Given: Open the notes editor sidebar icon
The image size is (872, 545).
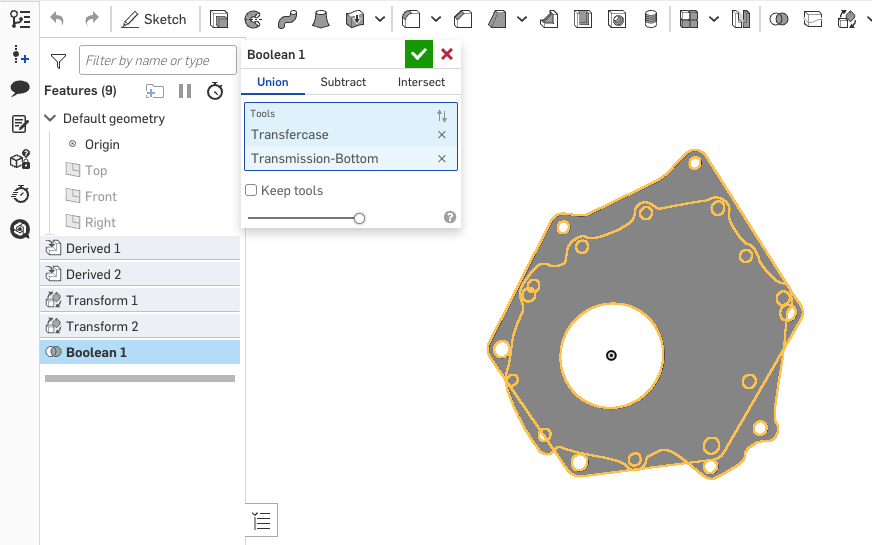Looking at the screenshot, I should (20, 124).
